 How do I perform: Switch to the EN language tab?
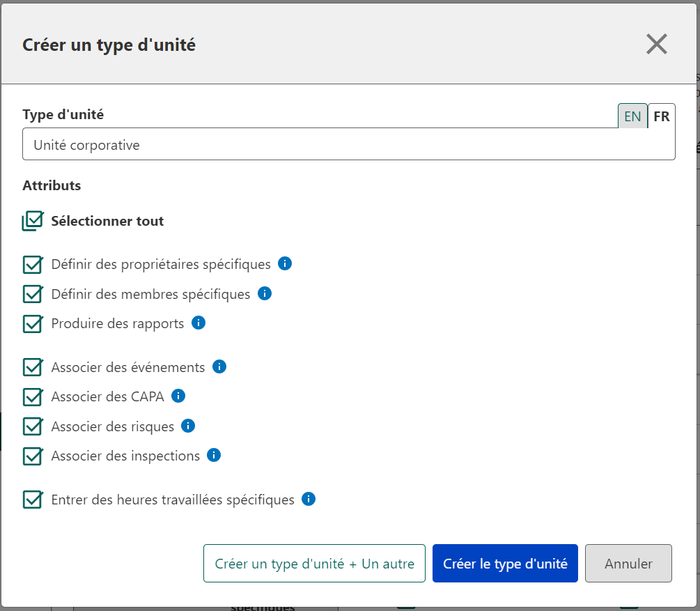click(632, 116)
